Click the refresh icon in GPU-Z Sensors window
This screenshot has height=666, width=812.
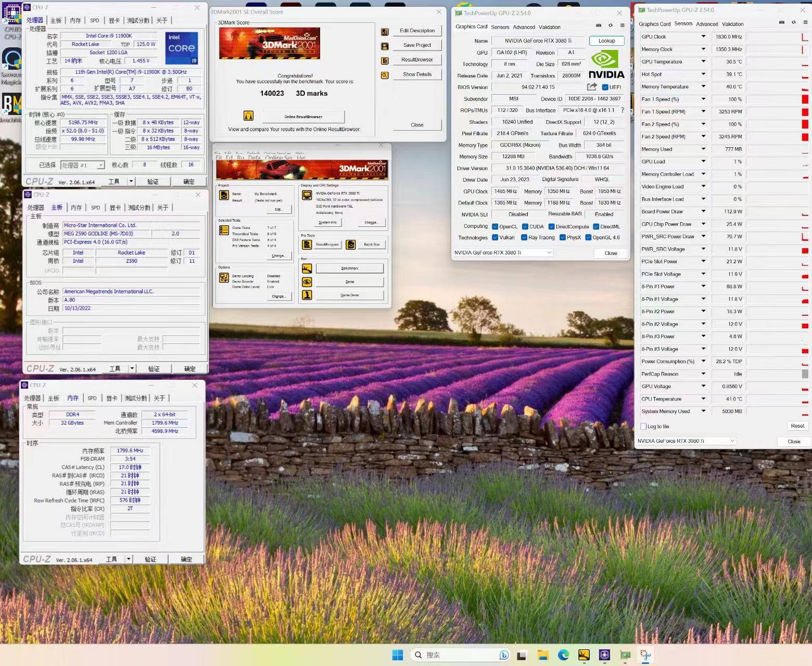pyautogui.click(x=794, y=22)
